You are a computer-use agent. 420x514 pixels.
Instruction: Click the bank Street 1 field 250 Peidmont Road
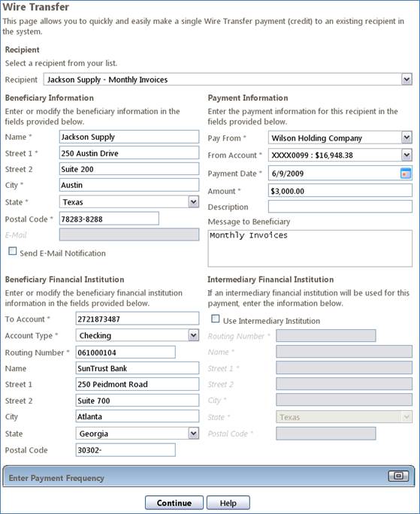[x=137, y=384]
